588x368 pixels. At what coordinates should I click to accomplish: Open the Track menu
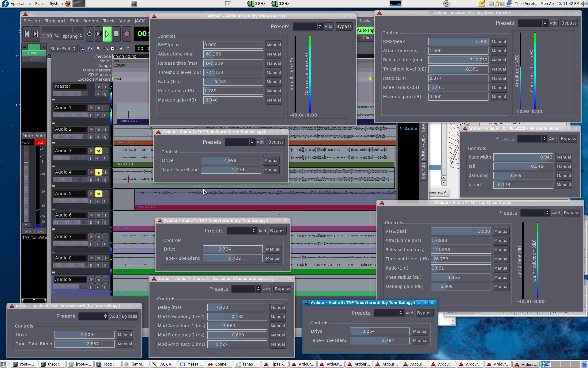[109, 21]
